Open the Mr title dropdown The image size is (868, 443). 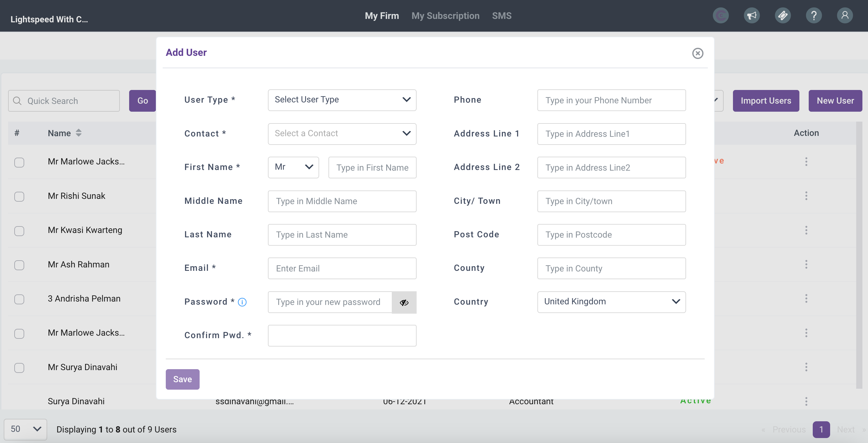click(x=293, y=167)
